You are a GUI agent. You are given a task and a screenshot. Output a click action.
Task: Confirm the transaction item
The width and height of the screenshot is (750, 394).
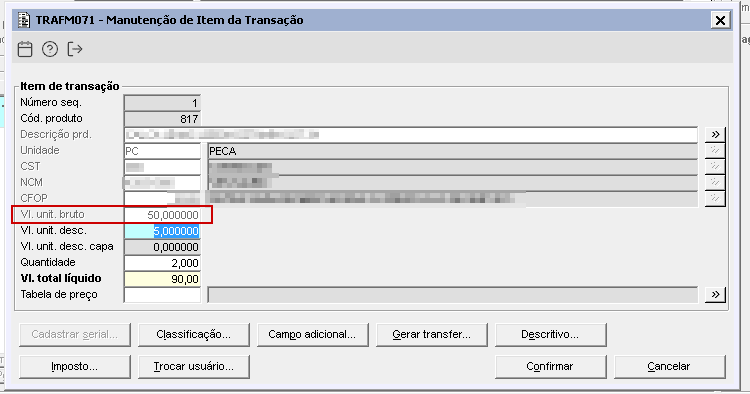pyautogui.click(x=551, y=367)
